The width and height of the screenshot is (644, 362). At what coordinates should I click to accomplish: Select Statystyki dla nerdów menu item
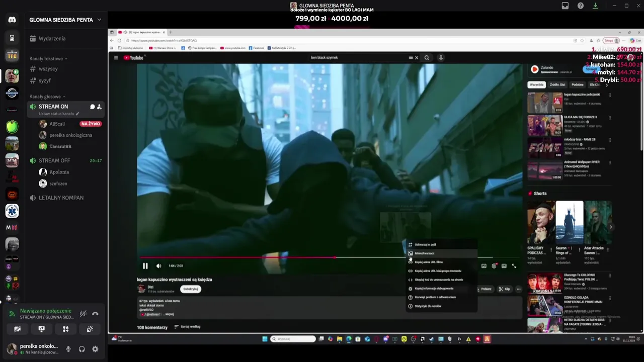(441, 306)
